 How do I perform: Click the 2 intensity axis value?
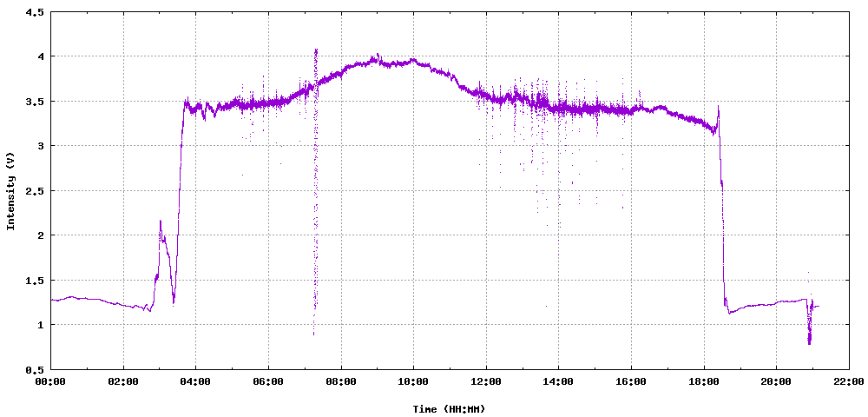tap(42, 235)
